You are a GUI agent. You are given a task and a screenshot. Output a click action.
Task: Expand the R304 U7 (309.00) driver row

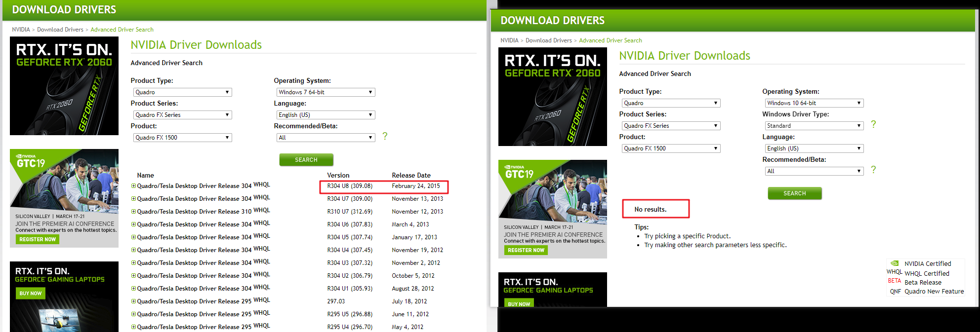(x=133, y=199)
